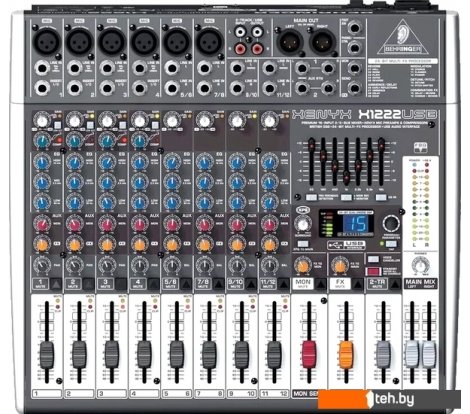
Task: Click channel 4 fader
Action: click(x=144, y=354)
